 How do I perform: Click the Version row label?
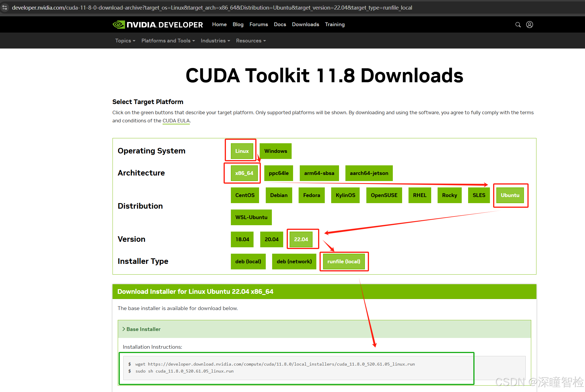click(x=131, y=239)
